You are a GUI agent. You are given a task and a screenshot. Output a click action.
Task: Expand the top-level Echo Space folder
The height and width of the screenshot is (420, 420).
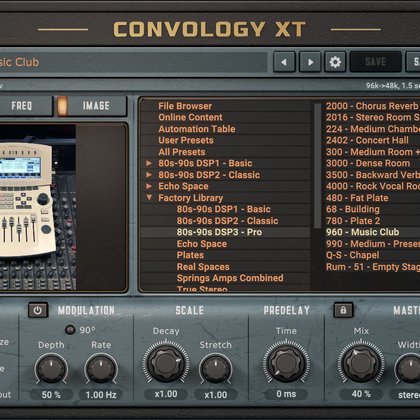pyautogui.click(x=149, y=186)
